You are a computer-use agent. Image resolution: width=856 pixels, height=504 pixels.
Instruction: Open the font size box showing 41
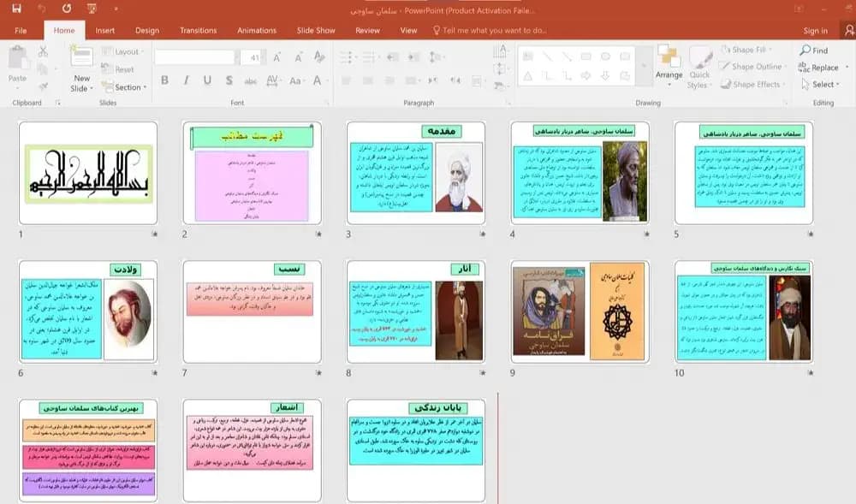253,57
